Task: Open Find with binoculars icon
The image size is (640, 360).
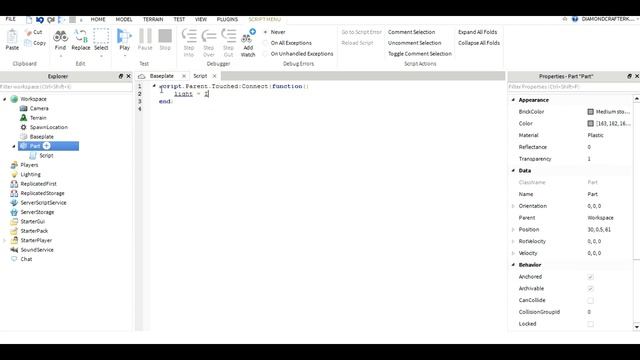Action: point(60,37)
